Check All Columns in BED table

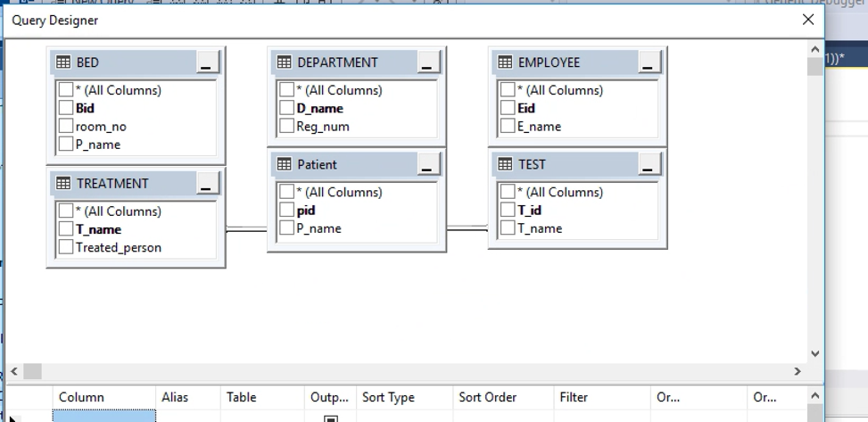(x=66, y=90)
